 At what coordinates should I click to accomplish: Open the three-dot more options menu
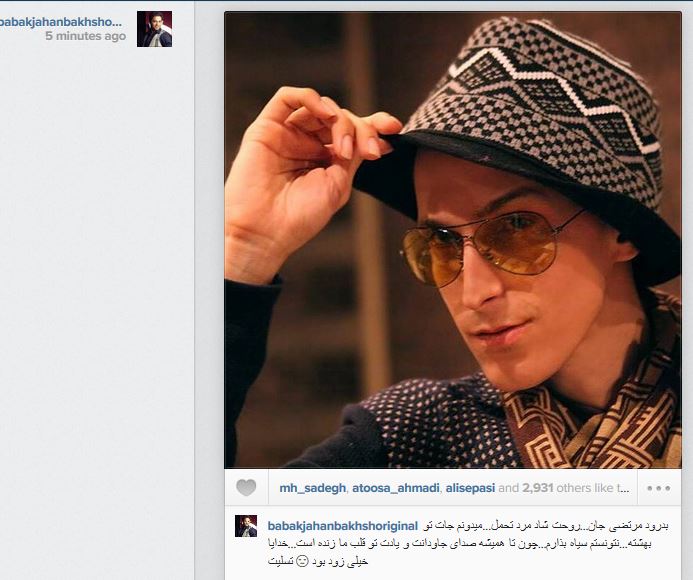(x=659, y=488)
